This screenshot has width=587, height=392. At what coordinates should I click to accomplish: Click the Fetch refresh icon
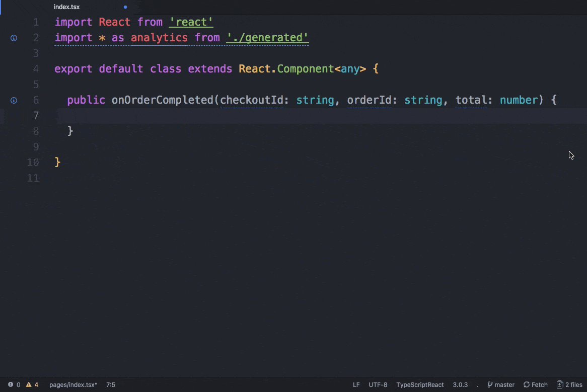click(526, 384)
